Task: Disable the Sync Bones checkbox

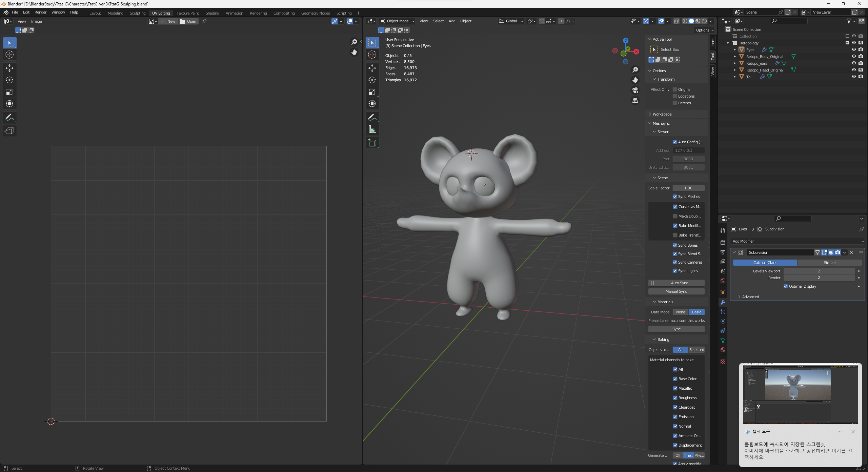Action: 675,245
